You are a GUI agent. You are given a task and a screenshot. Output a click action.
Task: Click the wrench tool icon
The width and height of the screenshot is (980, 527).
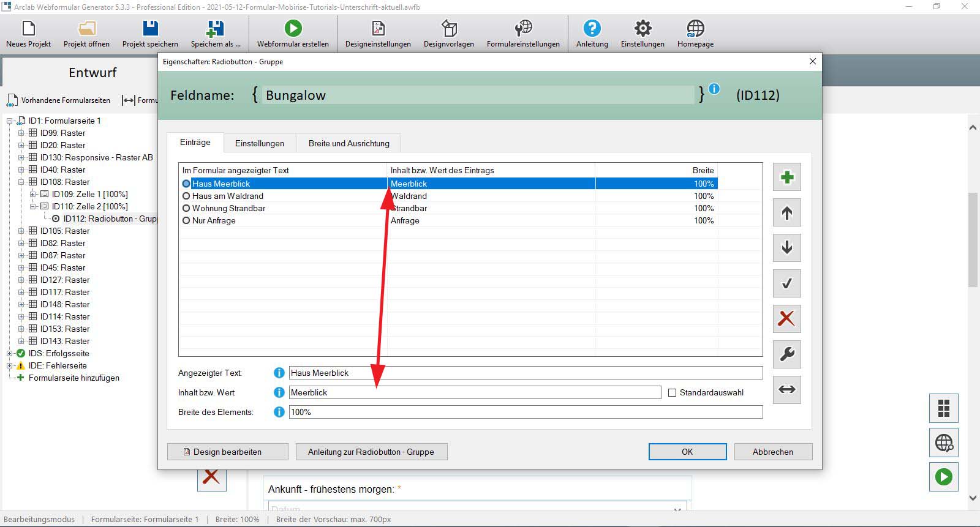(787, 354)
